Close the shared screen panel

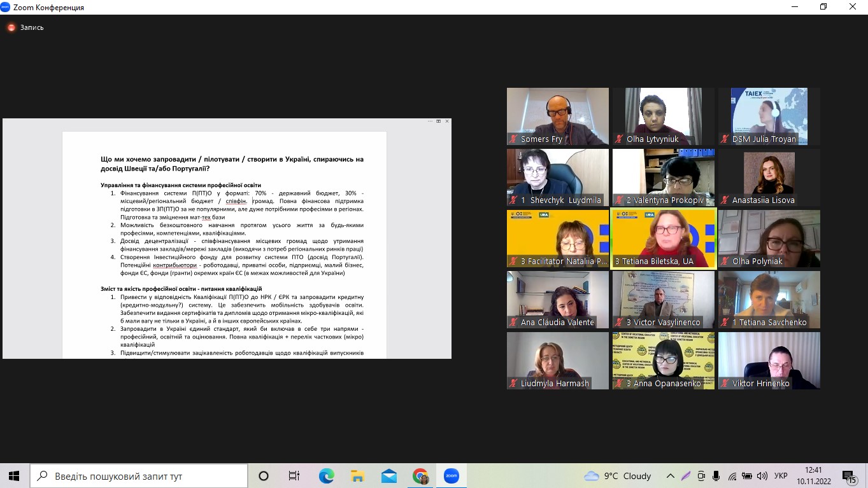(x=447, y=121)
